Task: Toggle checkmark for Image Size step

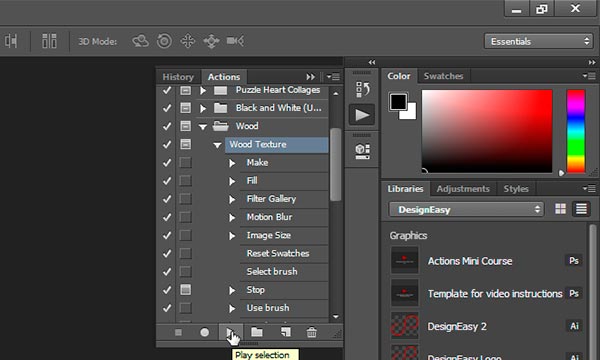Action: (167, 235)
